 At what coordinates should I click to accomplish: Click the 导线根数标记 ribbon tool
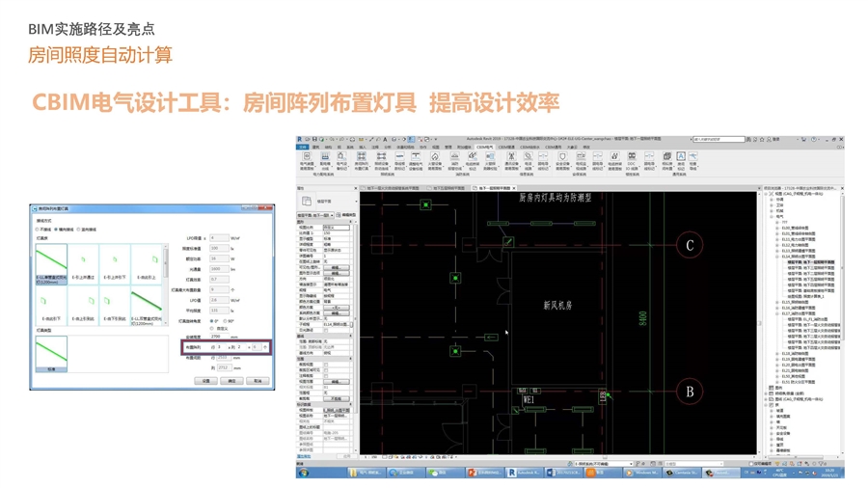tap(399, 160)
